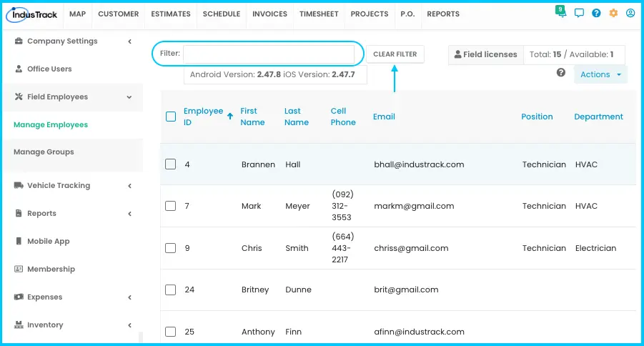Click email markm@gmail.com
This screenshot has height=346, width=644.
pos(414,206)
